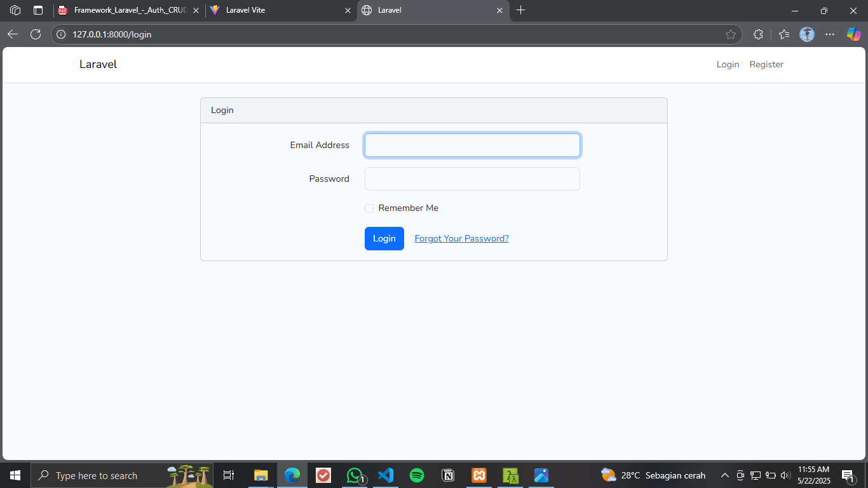Open Copilot in the browser toolbar

point(853,34)
